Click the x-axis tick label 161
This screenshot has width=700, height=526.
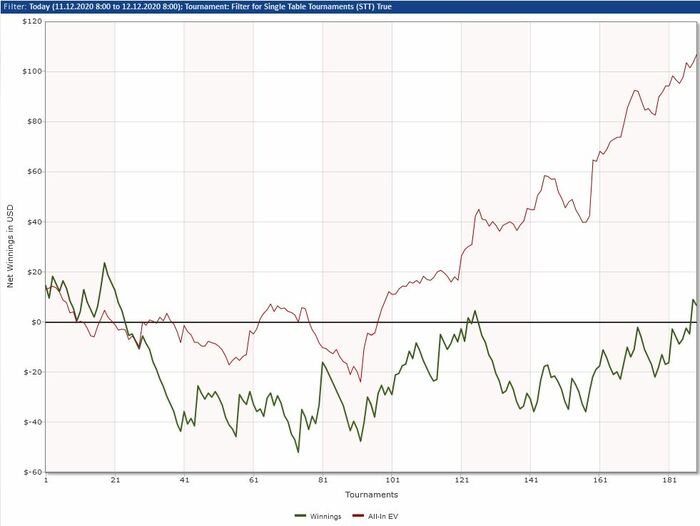click(x=600, y=480)
